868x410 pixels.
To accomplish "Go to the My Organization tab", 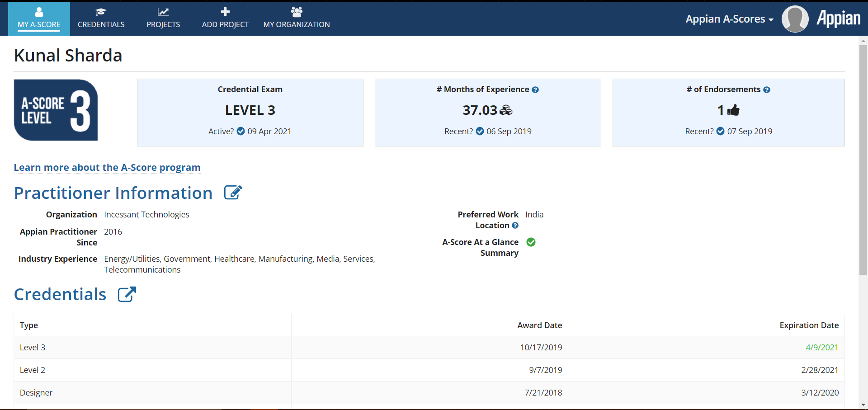I will 297,19.
